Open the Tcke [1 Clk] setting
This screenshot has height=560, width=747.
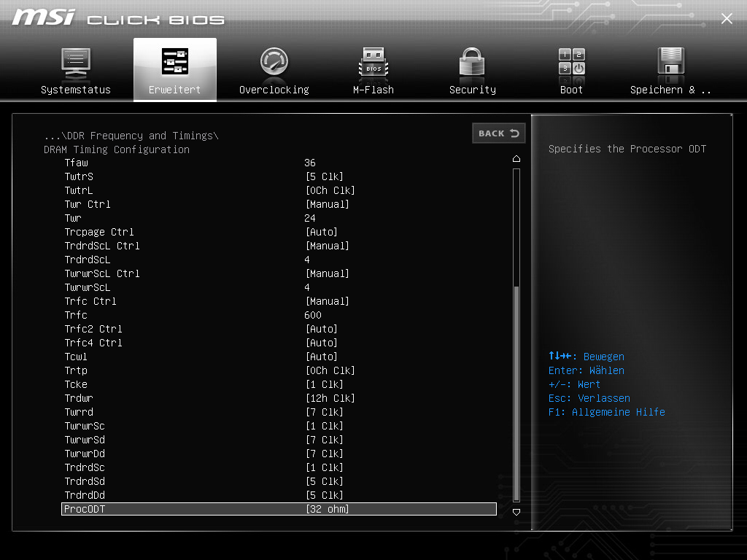(x=325, y=384)
